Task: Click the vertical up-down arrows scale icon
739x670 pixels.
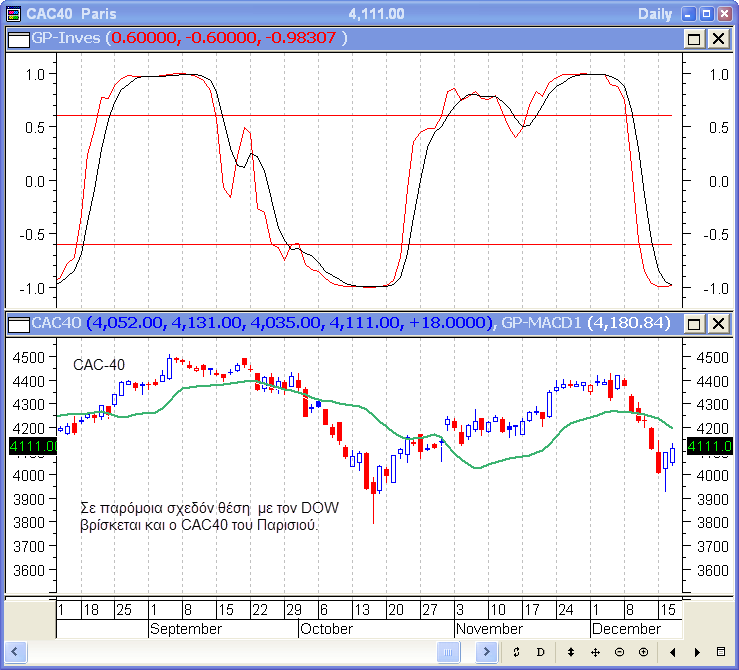Action: click(571, 653)
